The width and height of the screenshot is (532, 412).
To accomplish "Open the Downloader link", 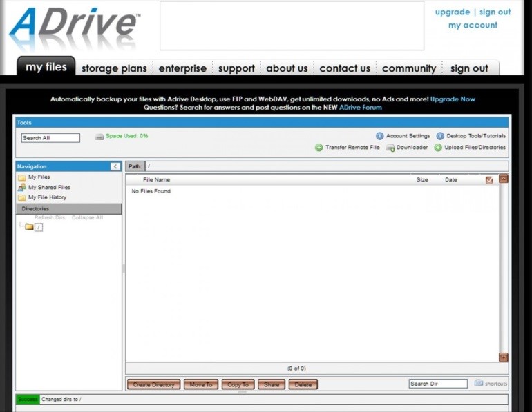I will (412, 148).
